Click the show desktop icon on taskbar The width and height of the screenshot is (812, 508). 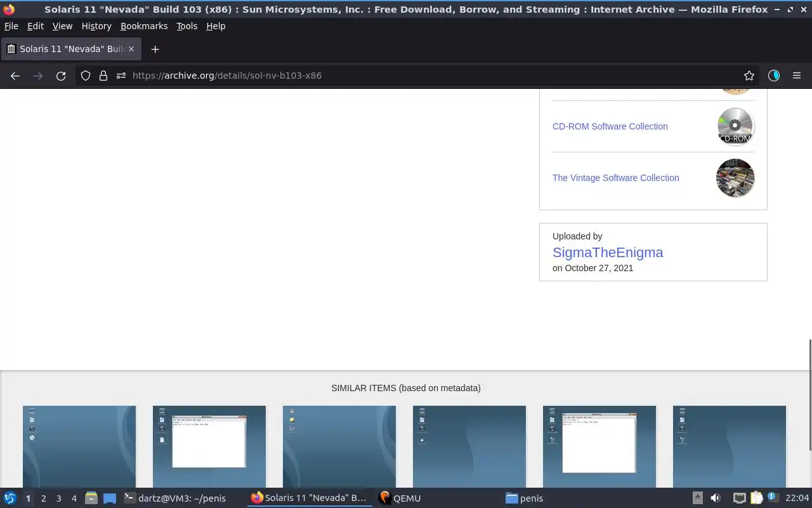click(x=110, y=498)
